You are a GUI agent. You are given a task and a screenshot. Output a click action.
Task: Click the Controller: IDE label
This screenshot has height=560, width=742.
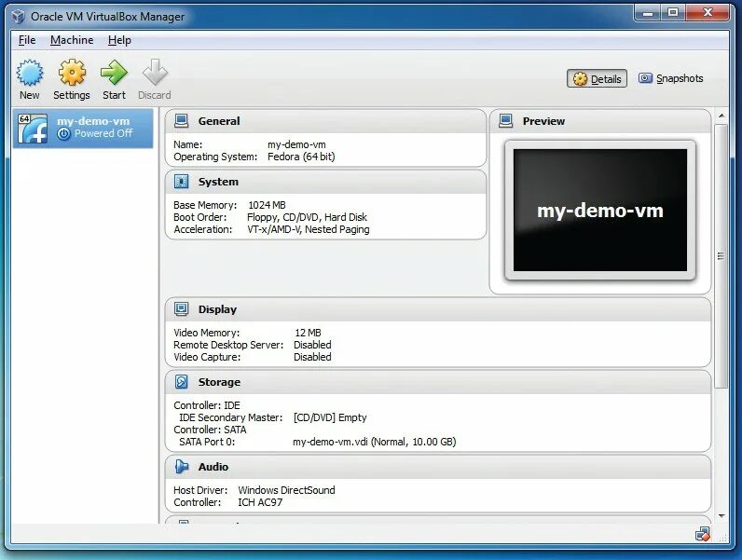point(206,405)
